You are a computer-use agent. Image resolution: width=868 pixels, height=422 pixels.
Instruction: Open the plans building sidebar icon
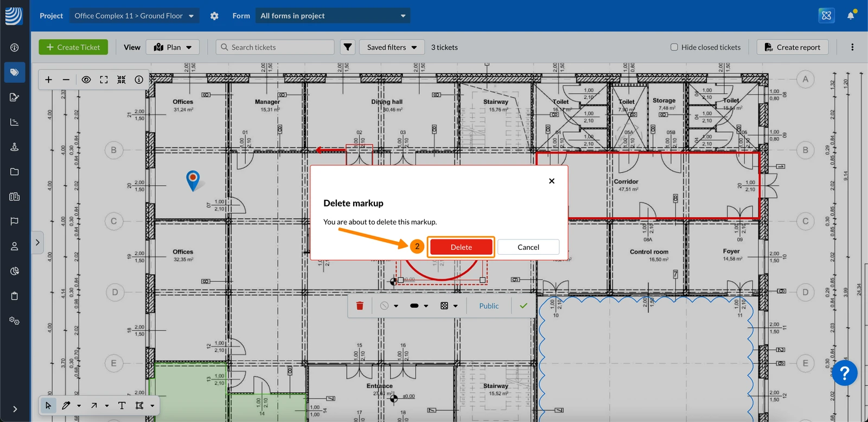tap(15, 197)
